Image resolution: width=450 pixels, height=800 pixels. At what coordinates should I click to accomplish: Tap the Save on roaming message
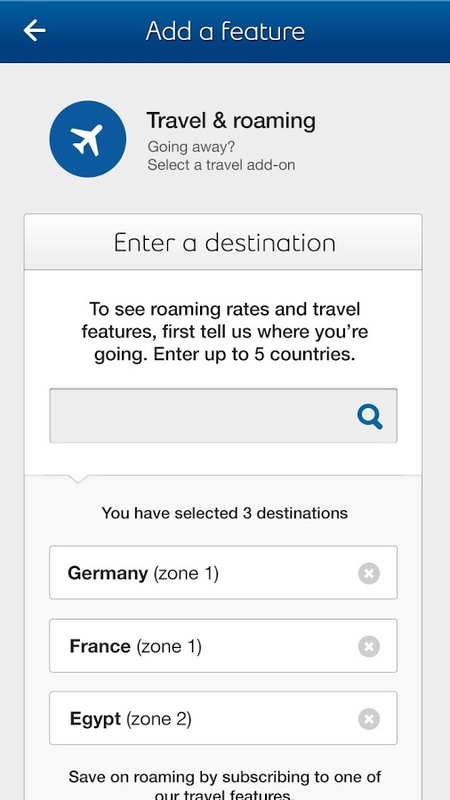[x=224, y=785]
